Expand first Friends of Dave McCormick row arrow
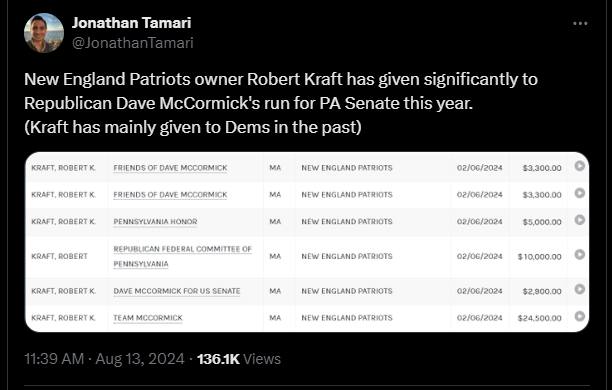Screen dimensions: 612x390 580,166
